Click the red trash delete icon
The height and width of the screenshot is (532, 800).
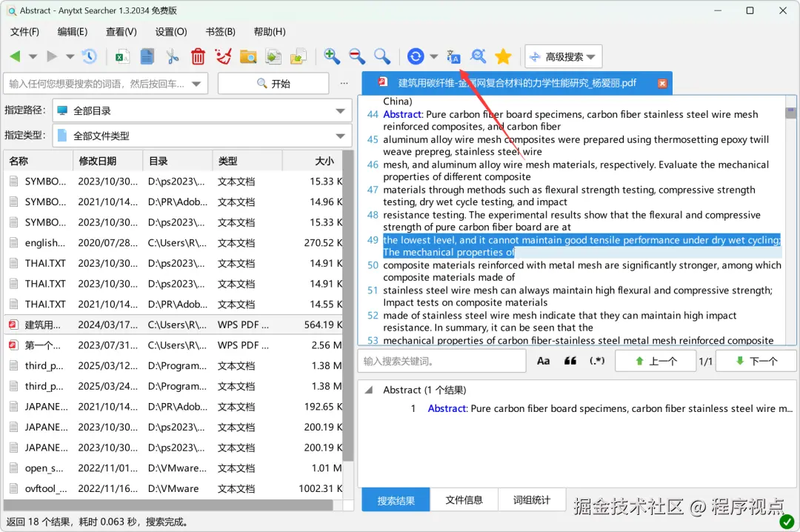coord(198,56)
